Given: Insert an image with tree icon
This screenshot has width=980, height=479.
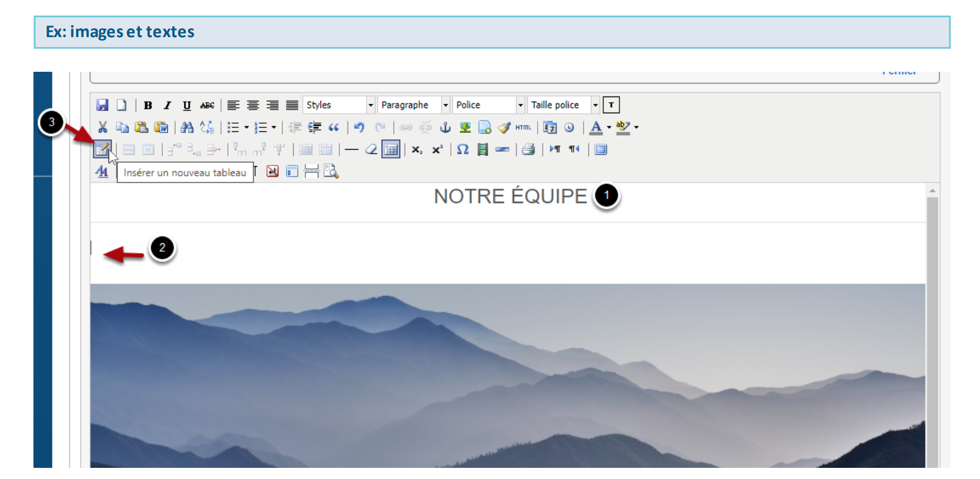Looking at the screenshot, I should pos(465,127).
